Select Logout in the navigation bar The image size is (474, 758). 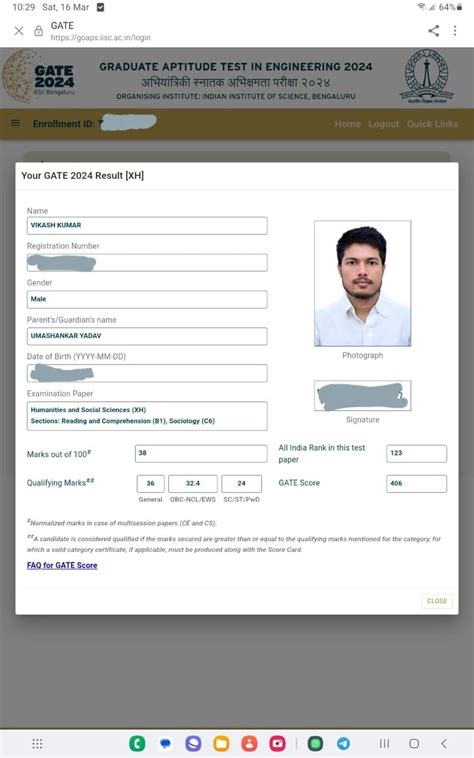(384, 124)
